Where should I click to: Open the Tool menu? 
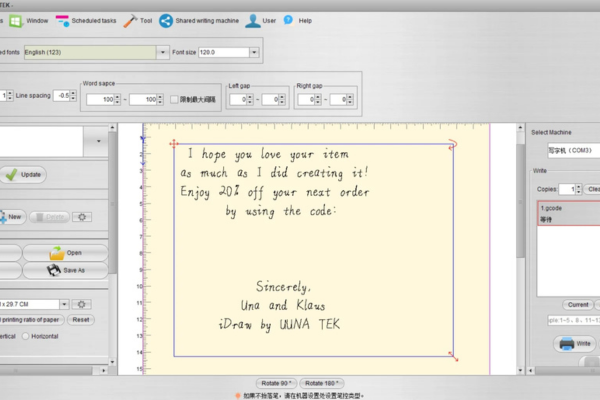point(138,19)
